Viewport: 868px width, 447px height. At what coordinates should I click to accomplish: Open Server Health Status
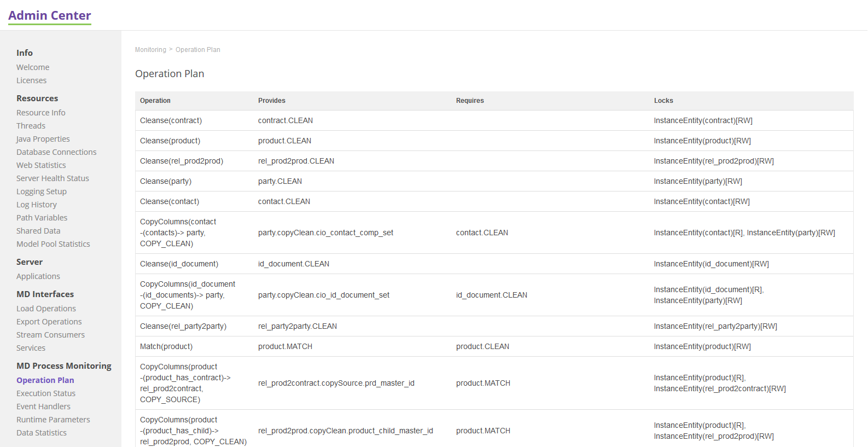tap(53, 178)
